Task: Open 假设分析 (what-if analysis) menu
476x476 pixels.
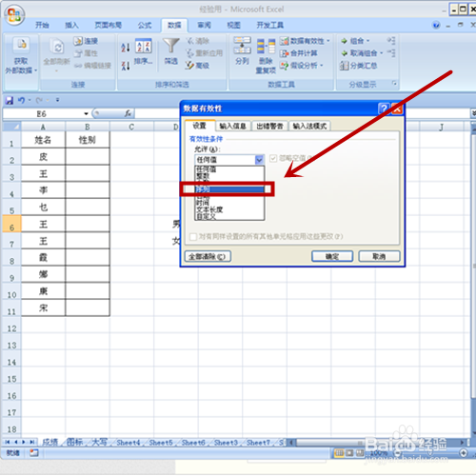Action: pos(302,66)
